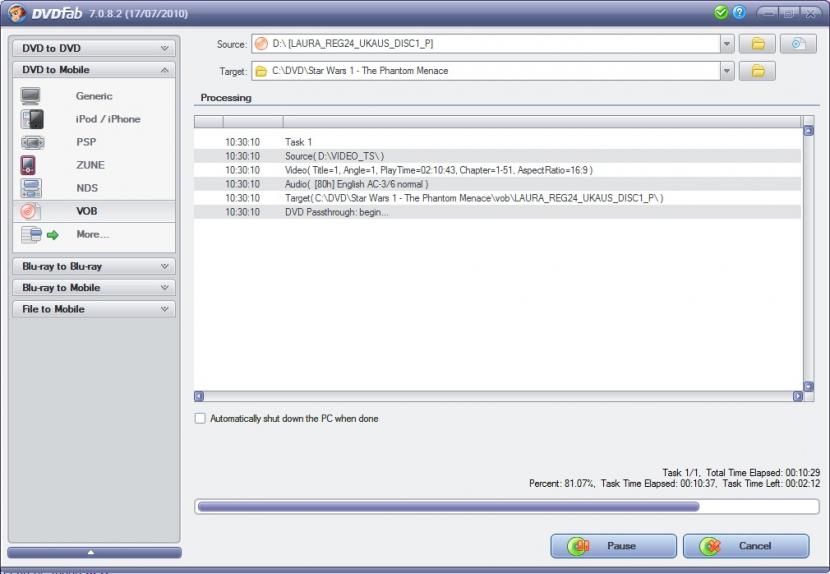Open the Target path dropdown
Image resolution: width=830 pixels, height=574 pixels.
(x=727, y=70)
